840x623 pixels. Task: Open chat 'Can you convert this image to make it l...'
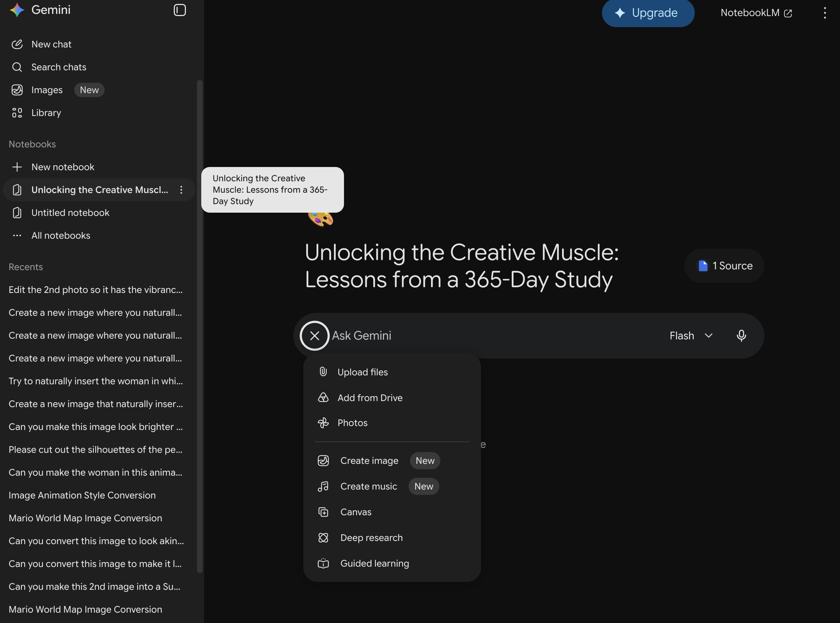coord(96,564)
